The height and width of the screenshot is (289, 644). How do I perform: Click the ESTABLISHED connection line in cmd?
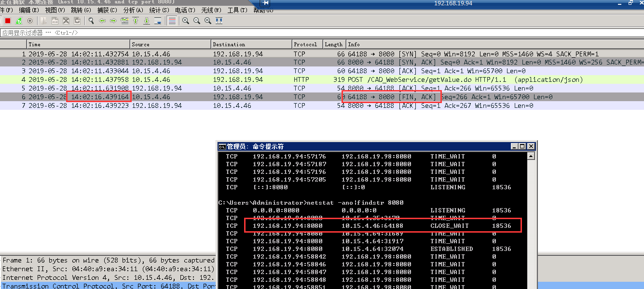(368, 249)
